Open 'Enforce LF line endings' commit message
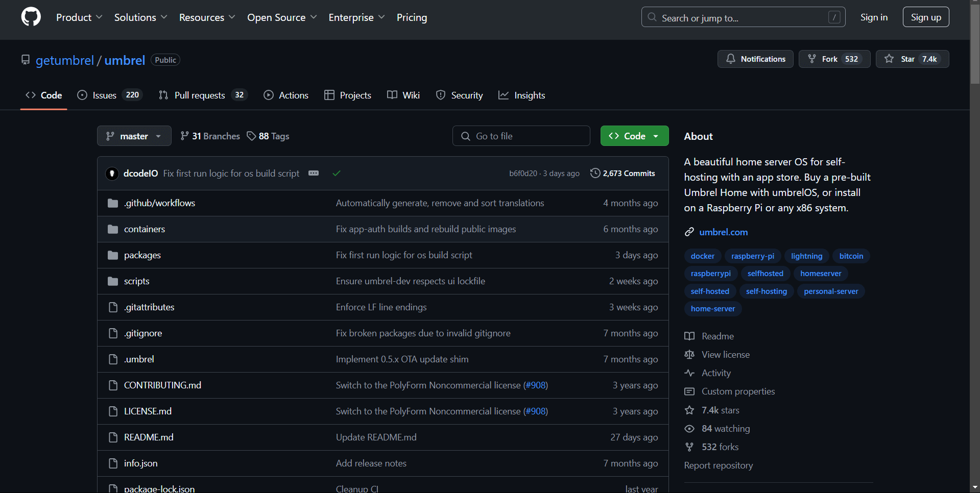Viewport: 980px width, 493px height. pos(381,307)
